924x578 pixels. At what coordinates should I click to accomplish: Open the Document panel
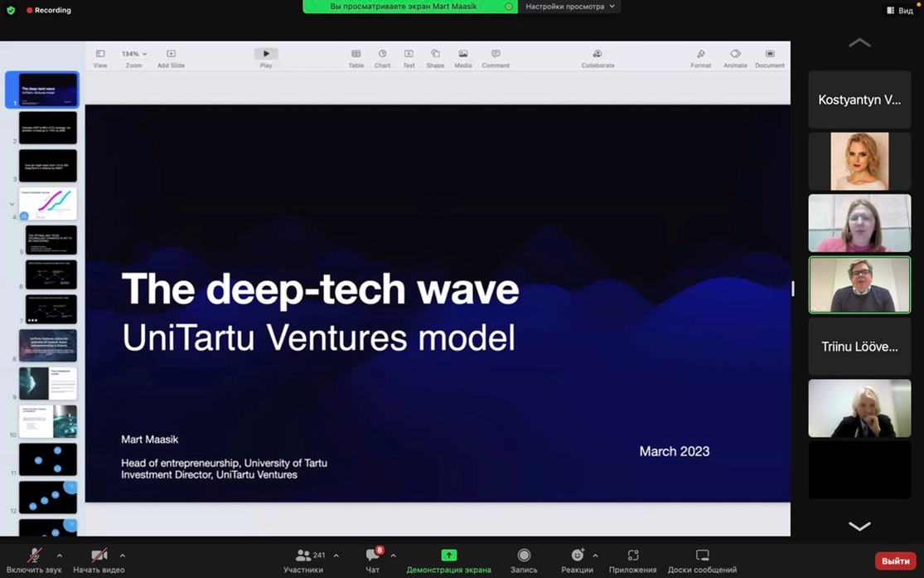click(x=770, y=54)
